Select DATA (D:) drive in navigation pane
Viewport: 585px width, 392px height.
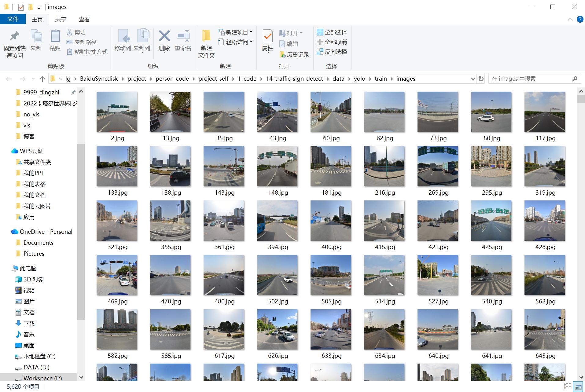[36, 367]
